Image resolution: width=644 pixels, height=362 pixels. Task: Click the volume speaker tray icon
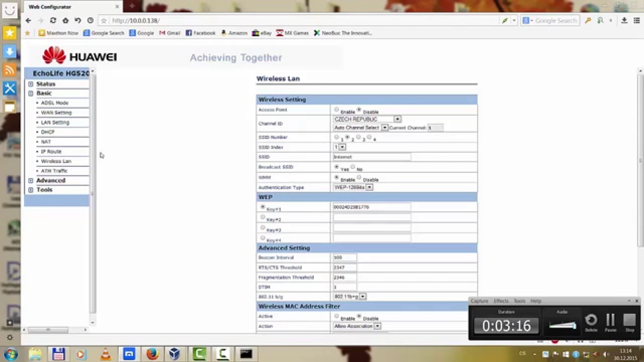point(606,354)
